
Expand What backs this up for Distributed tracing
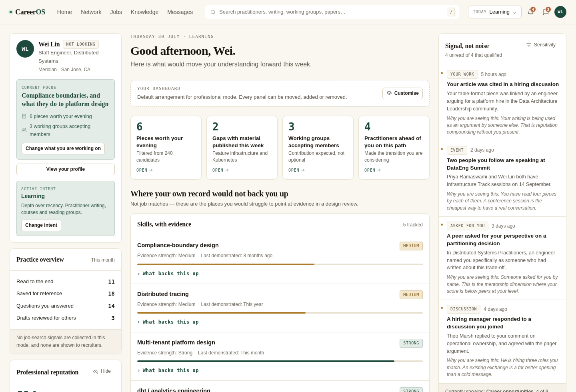pyautogui.click(x=168, y=322)
